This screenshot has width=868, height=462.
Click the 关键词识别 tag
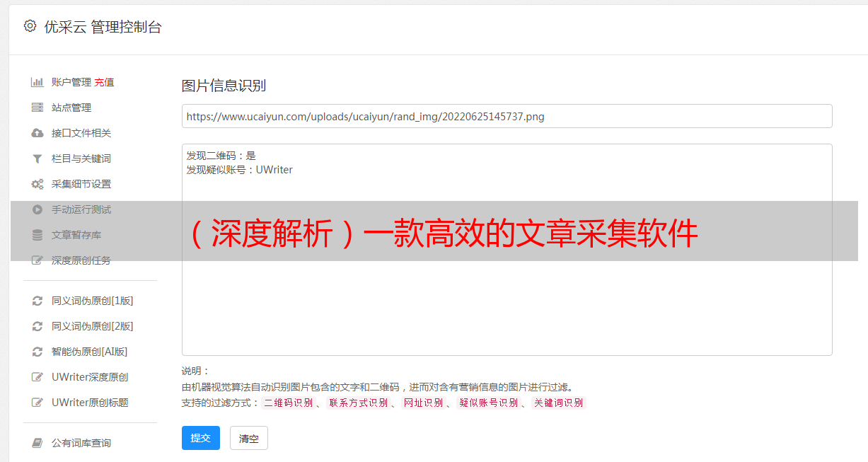point(559,403)
